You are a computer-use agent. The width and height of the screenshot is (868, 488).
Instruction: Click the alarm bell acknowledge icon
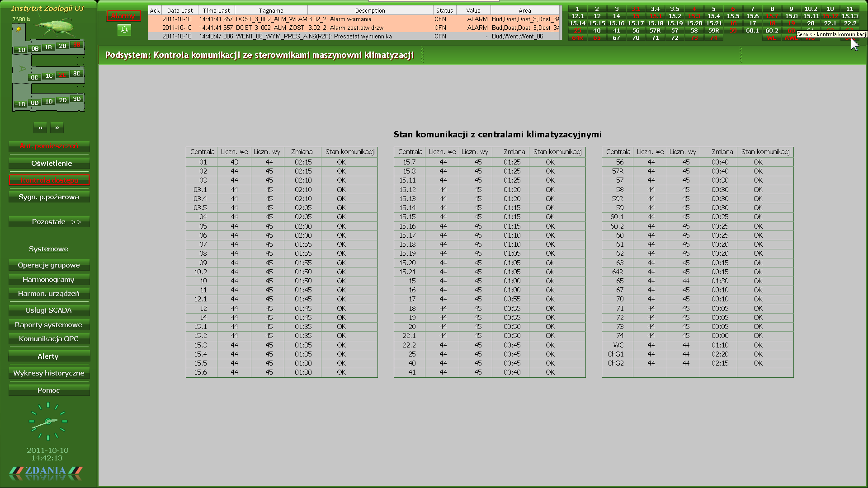[124, 30]
